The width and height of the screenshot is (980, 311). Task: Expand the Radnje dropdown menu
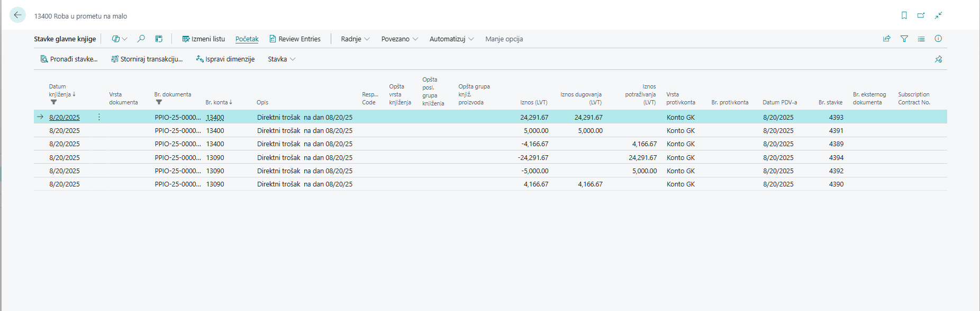[355, 39]
